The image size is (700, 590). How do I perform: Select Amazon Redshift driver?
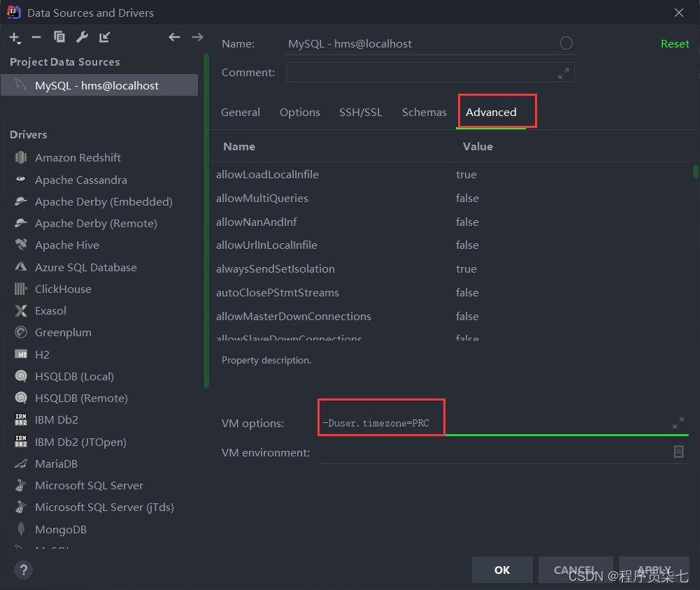(x=78, y=157)
